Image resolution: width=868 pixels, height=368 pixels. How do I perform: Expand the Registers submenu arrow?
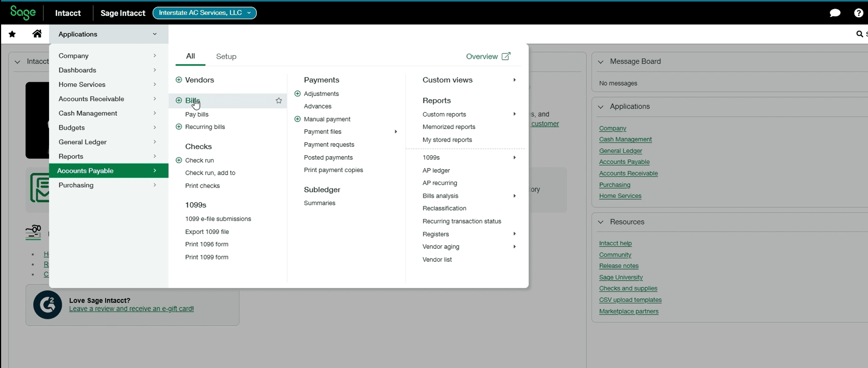coord(515,234)
